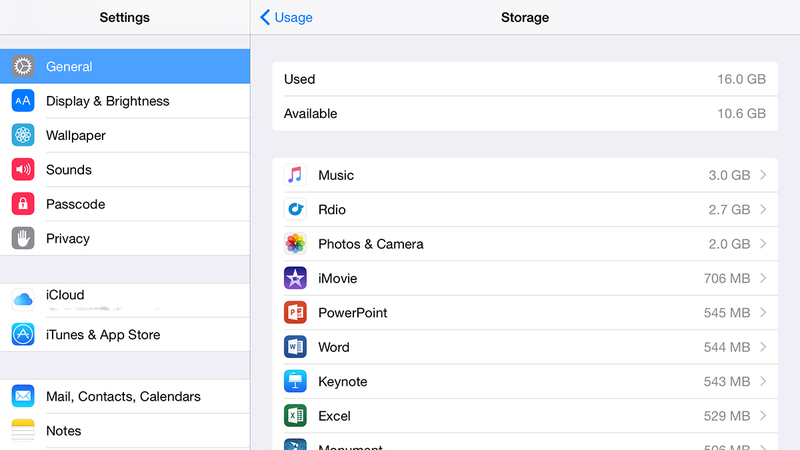Select the Music row label
The image size is (800, 450).
(x=336, y=175)
